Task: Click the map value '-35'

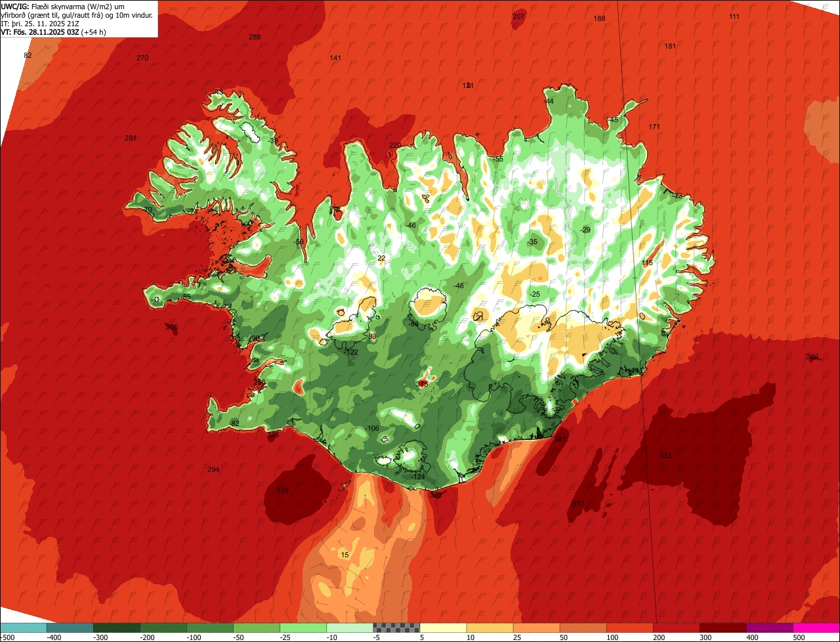Action: click(x=532, y=242)
